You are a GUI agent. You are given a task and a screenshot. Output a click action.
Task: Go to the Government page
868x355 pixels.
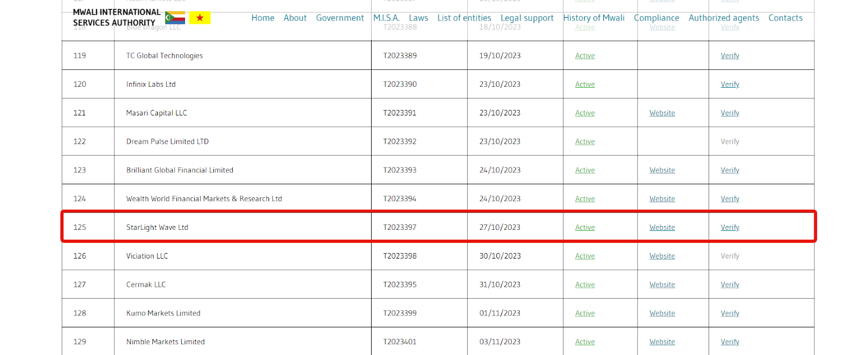click(x=340, y=18)
